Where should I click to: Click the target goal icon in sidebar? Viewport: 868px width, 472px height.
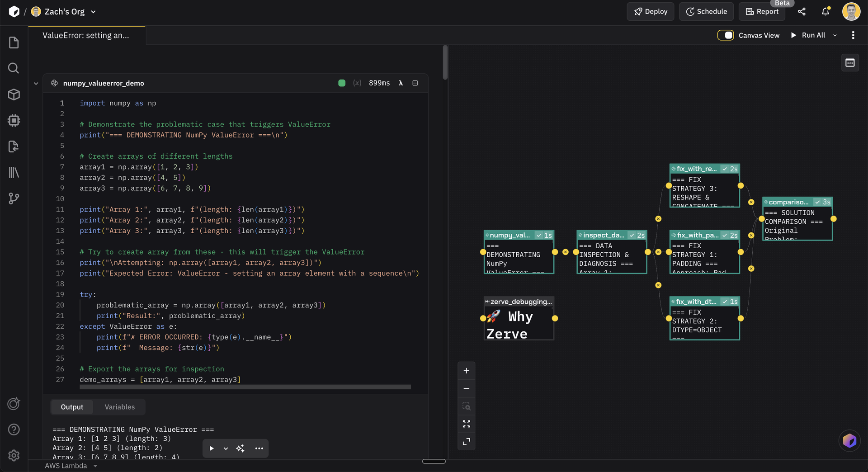tap(14, 404)
